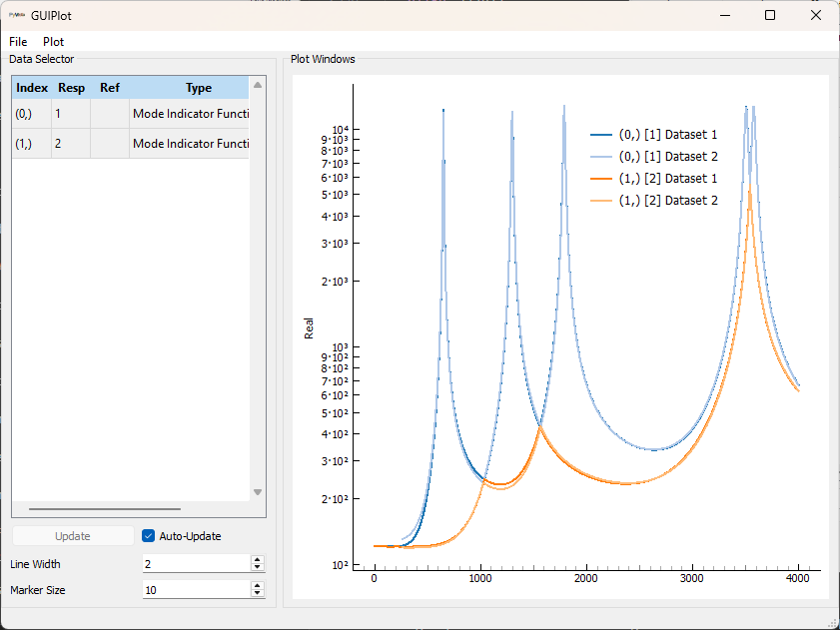Disable the Auto-Update checkbox

(x=148, y=535)
